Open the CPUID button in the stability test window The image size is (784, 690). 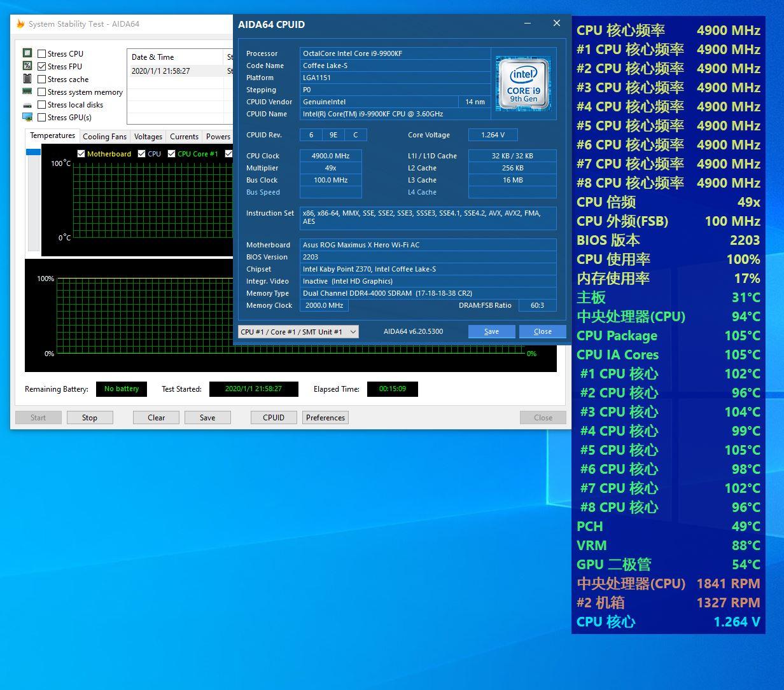coord(274,418)
